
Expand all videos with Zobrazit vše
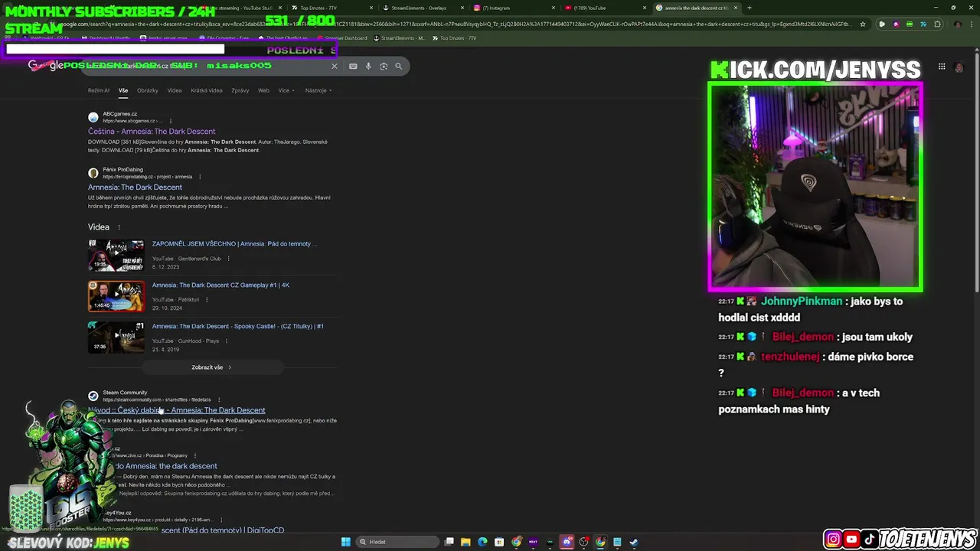211,367
